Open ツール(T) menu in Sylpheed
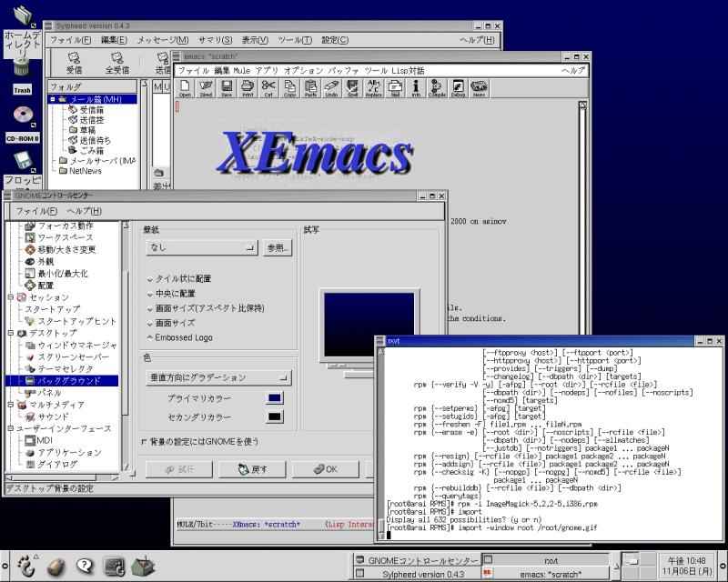Image resolution: width=728 pixels, height=582 pixels. tap(295, 40)
